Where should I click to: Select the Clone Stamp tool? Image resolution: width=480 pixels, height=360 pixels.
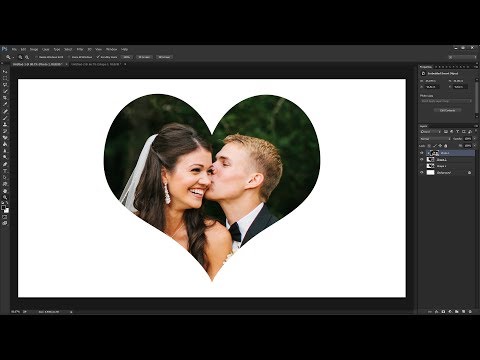[5, 124]
